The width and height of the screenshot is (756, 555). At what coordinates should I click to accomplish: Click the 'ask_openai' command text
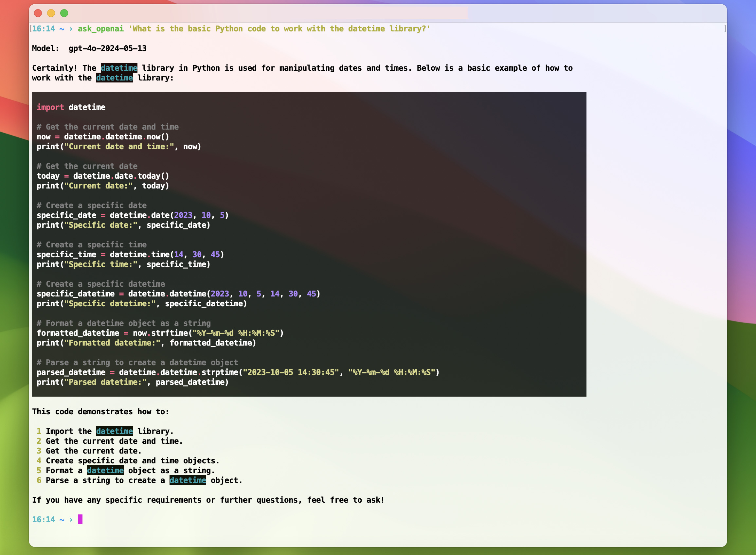(101, 29)
